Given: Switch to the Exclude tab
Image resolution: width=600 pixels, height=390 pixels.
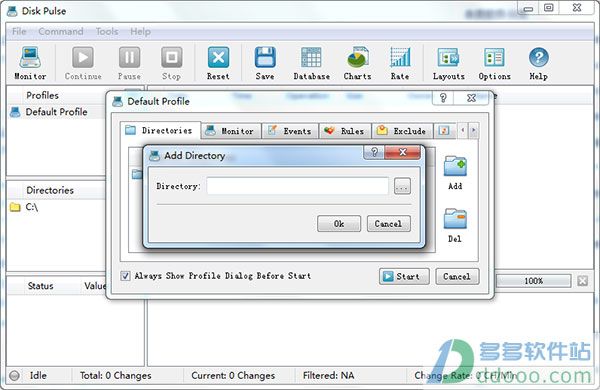Looking at the screenshot, I should [403, 131].
